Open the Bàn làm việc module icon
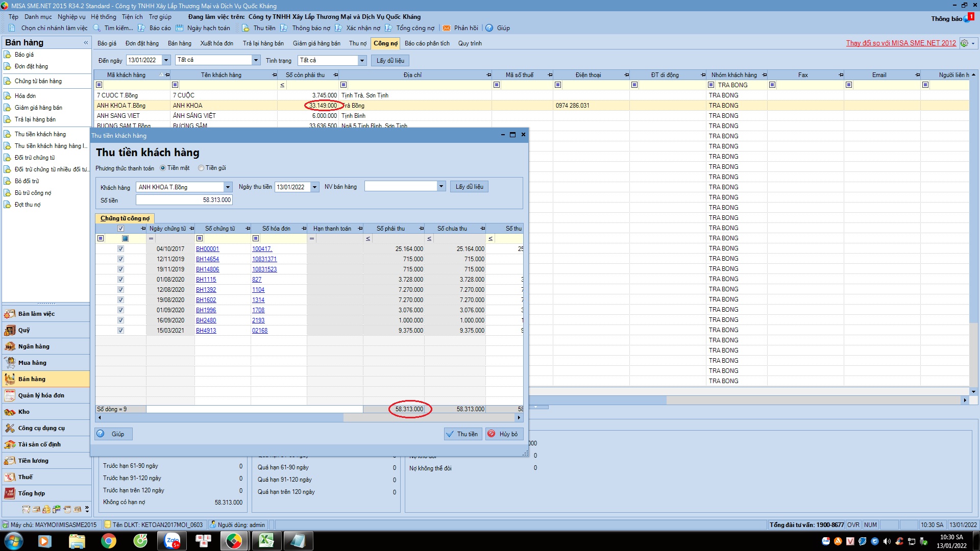Screen dimensions: 980x551 point(10,314)
